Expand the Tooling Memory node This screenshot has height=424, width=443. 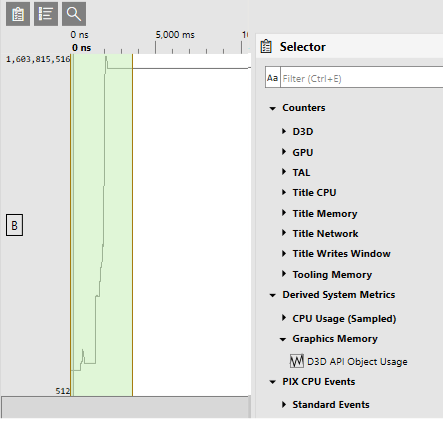pyautogui.click(x=284, y=274)
